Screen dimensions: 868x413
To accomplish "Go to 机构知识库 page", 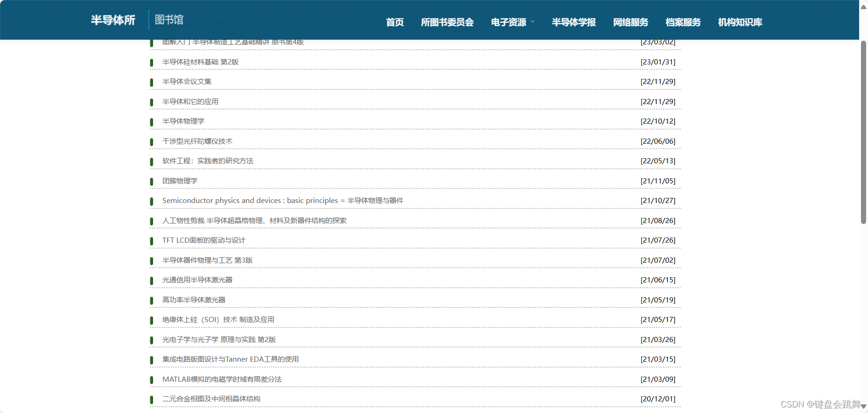I will [740, 22].
